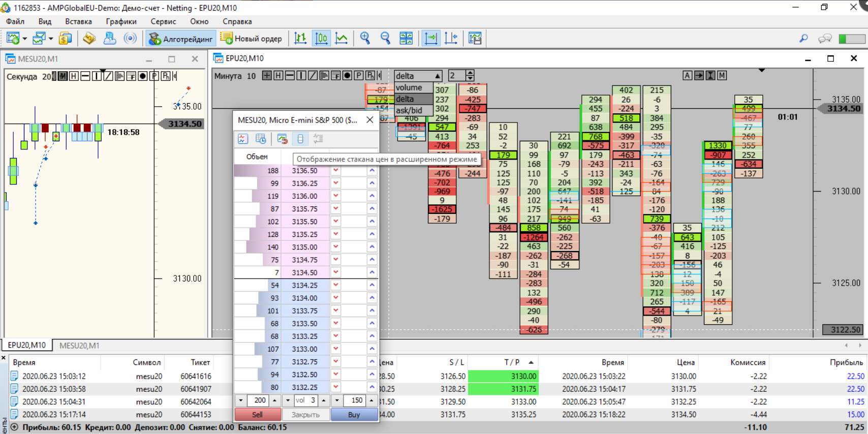Open the Сервис menu
The width and height of the screenshot is (868, 434).
click(x=163, y=21)
